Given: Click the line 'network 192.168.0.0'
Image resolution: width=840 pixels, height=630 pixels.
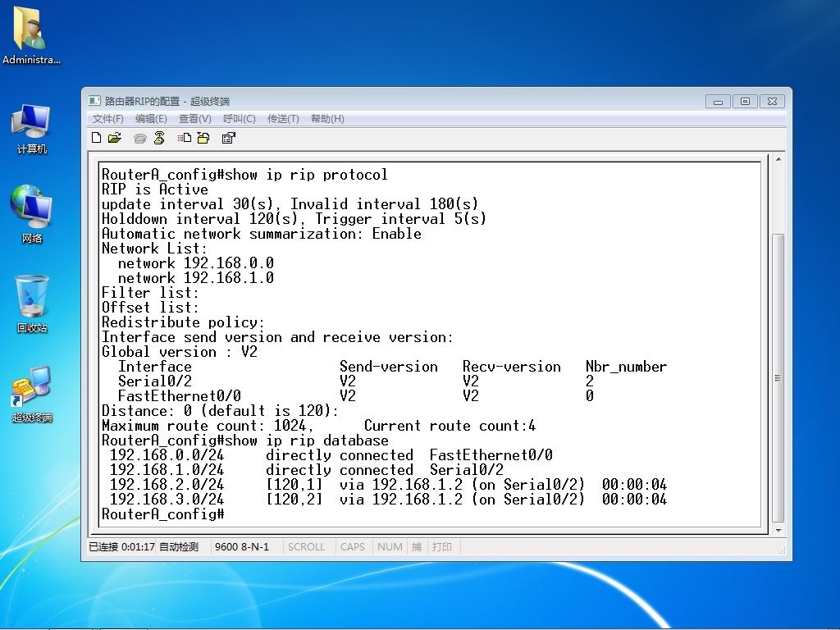Looking at the screenshot, I should pyautogui.click(x=195, y=263).
